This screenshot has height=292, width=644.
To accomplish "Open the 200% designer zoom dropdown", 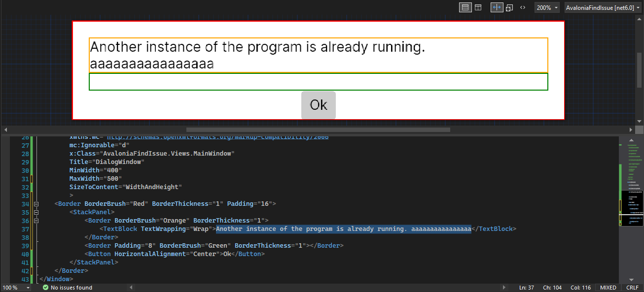I will (547, 7).
